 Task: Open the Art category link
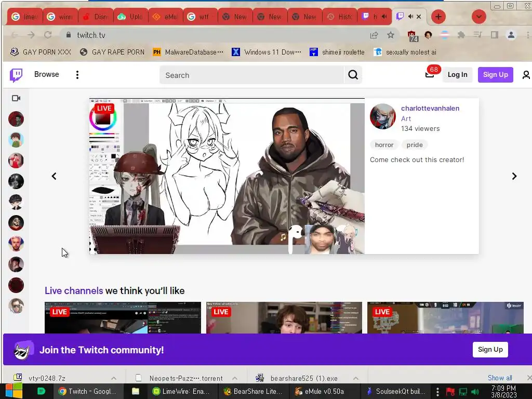click(x=406, y=118)
